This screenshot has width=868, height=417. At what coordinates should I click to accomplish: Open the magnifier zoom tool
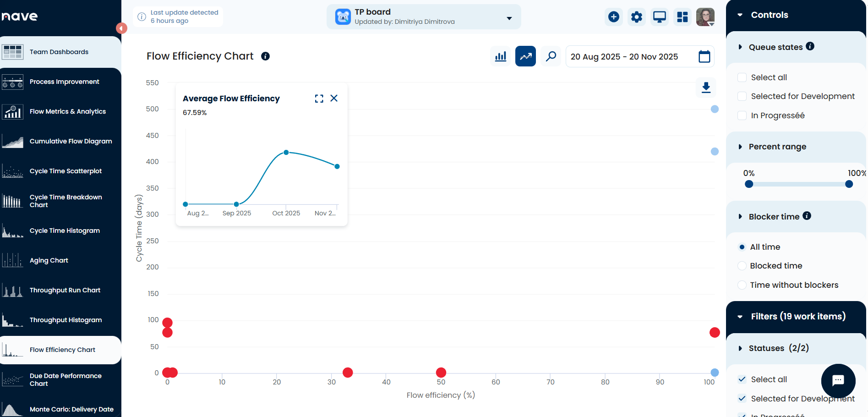pos(551,56)
